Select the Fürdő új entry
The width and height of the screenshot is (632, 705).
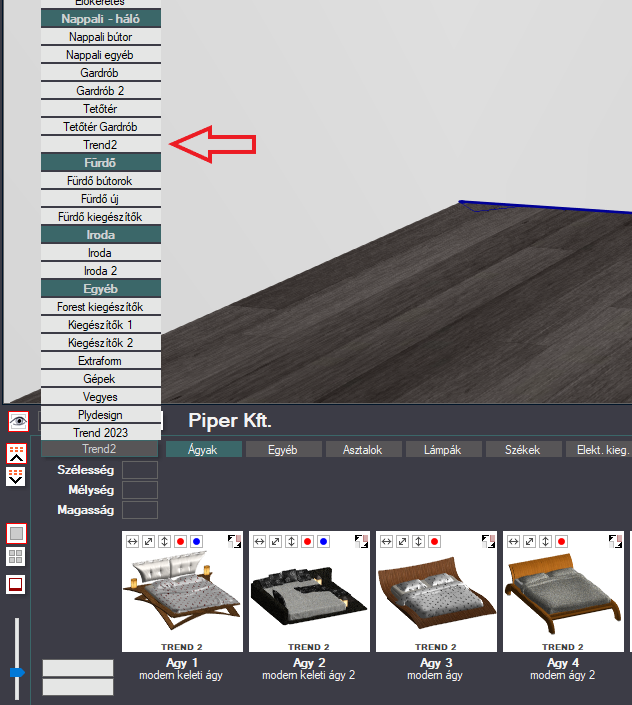pos(101,199)
